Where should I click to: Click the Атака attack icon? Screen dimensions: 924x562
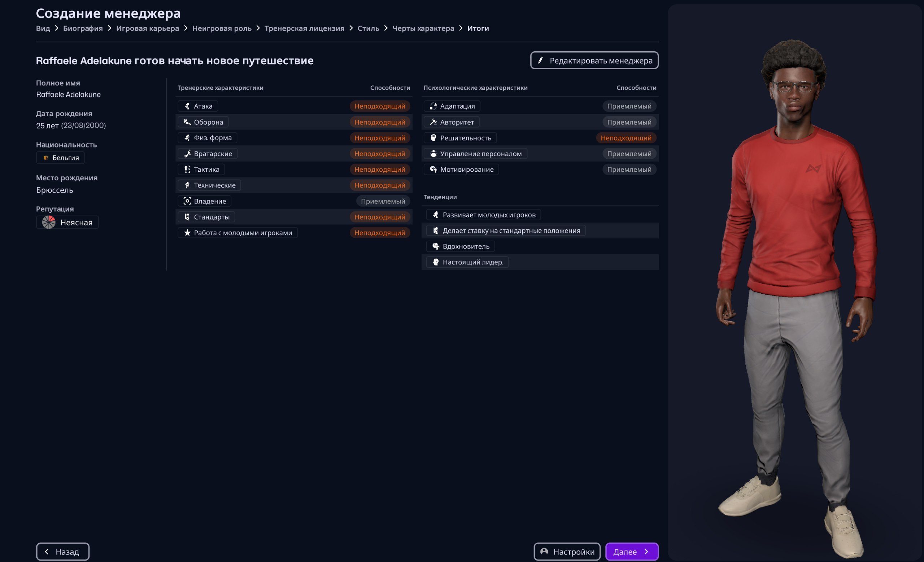pos(187,106)
